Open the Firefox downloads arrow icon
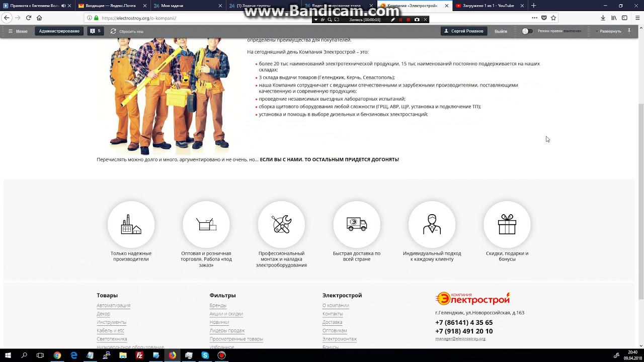Screen dimensions: 644x362 [x=603, y=18]
